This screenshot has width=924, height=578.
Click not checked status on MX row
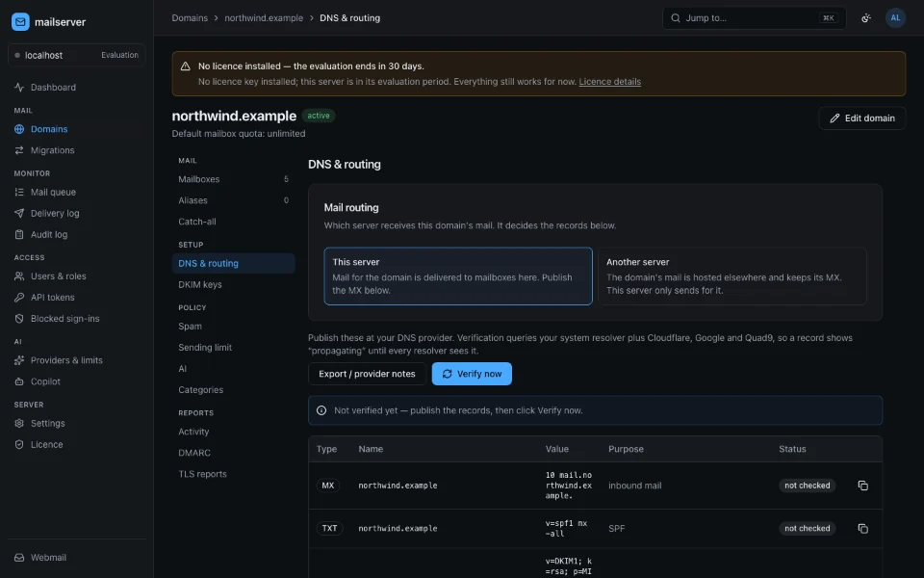(807, 486)
